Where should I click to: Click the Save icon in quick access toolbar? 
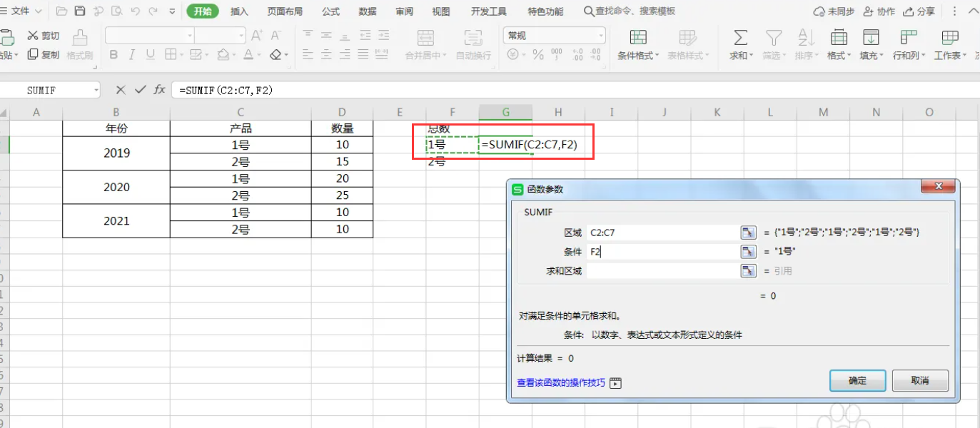(x=80, y=11)
